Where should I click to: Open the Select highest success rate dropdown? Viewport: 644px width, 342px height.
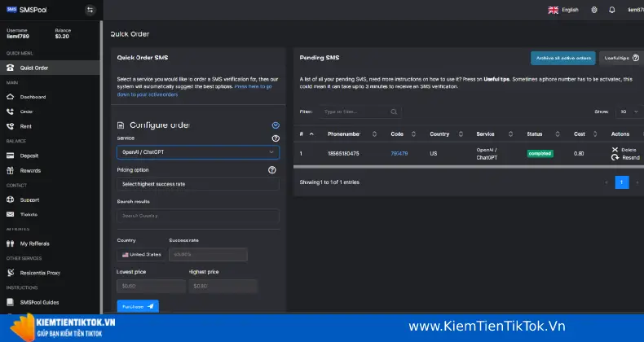[198, 184]
